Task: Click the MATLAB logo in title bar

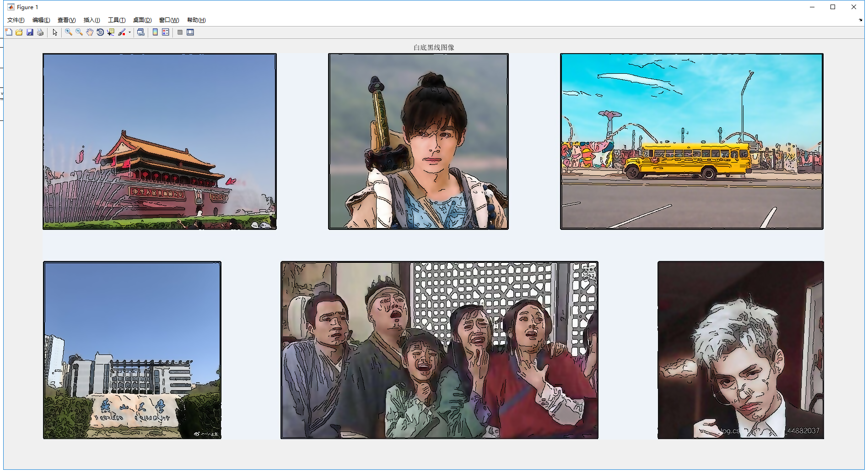Action: coord(11,7)
